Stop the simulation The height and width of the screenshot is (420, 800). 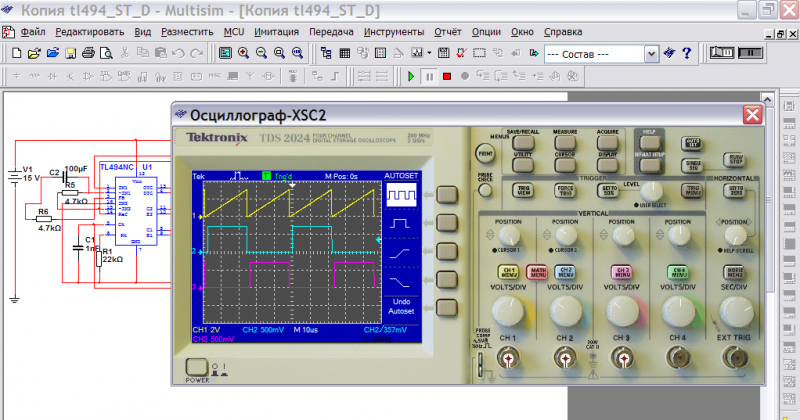[x=447, y=77]
